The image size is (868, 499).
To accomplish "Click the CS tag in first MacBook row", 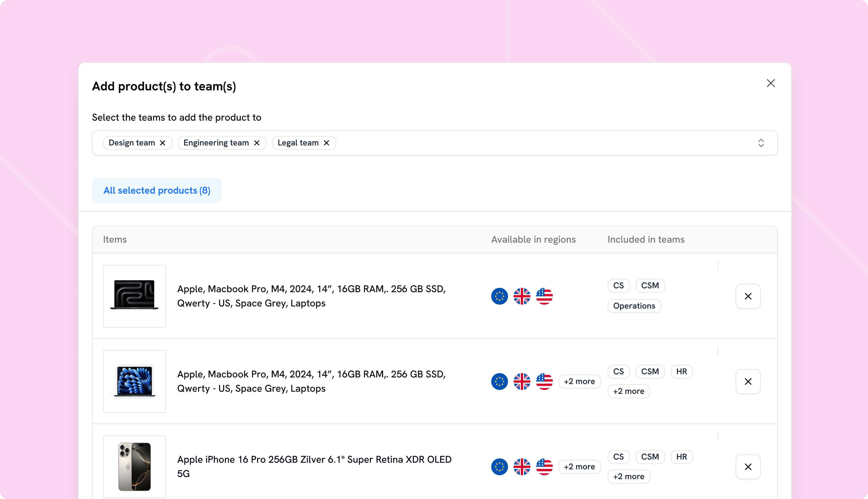I will (618, 285).
